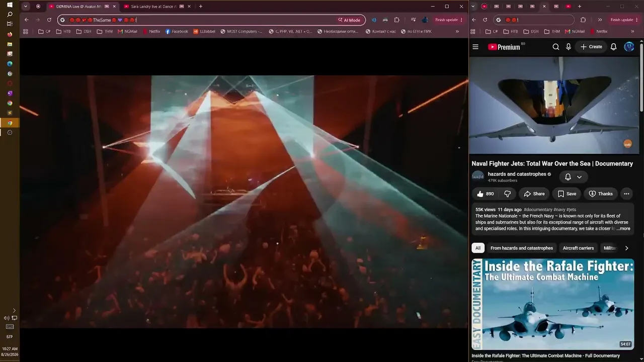Viewport: 644px width, 362px height.
Task: Open YouTube notifications bell
Action: point(614,47)
